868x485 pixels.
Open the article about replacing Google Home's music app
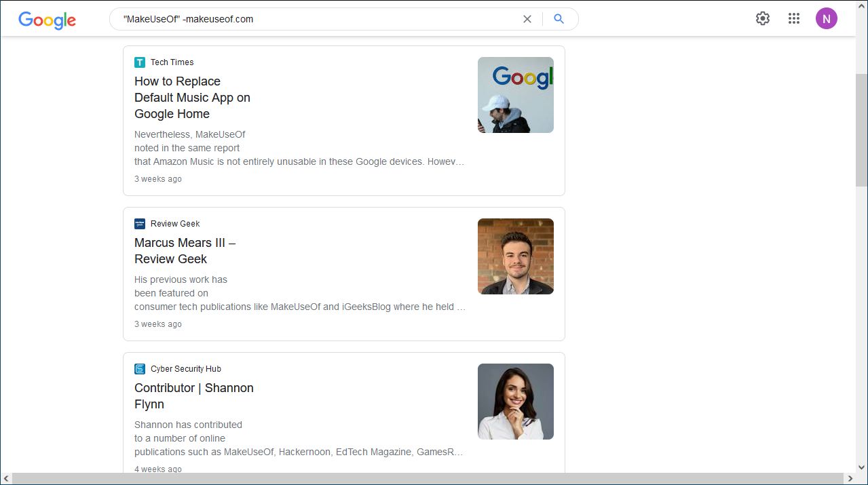pos(192,97)
